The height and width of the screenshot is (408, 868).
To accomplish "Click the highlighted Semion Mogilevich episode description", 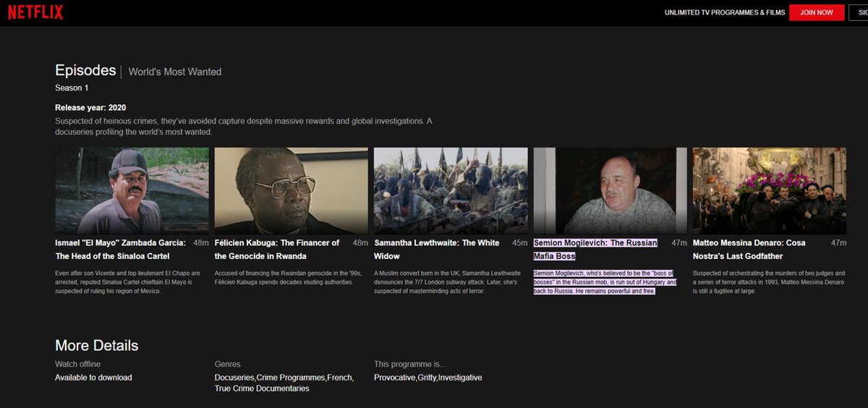I will coord(605,282).
